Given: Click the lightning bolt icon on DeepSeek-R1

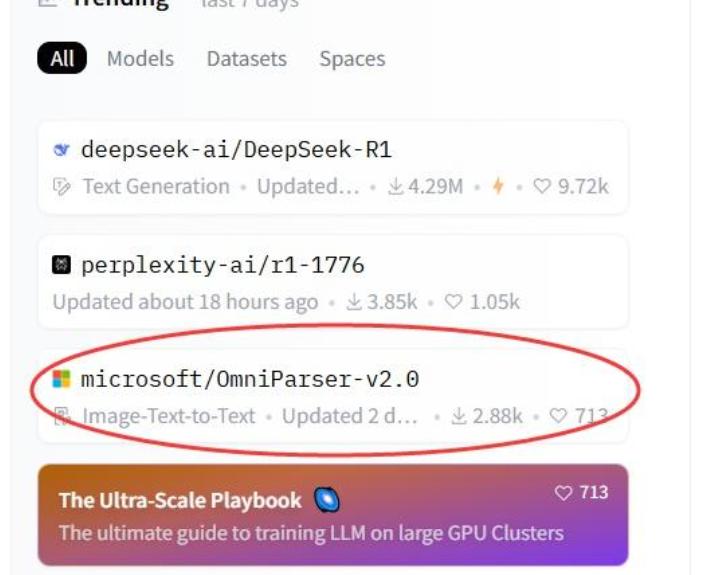Looking at the screenshot, I should click(497, 187).
